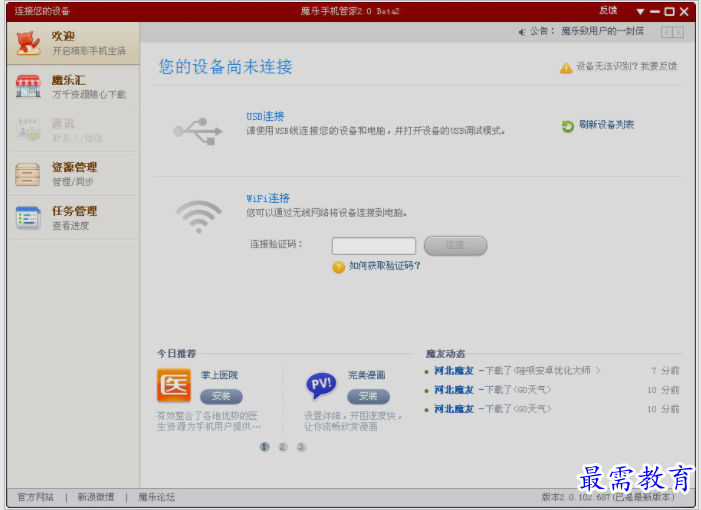
Task: Select the 通讯 sidebar tab
Action: point(73,130)
